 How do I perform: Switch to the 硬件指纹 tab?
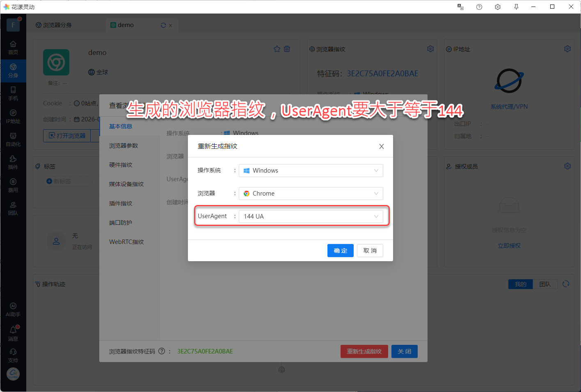121,165
